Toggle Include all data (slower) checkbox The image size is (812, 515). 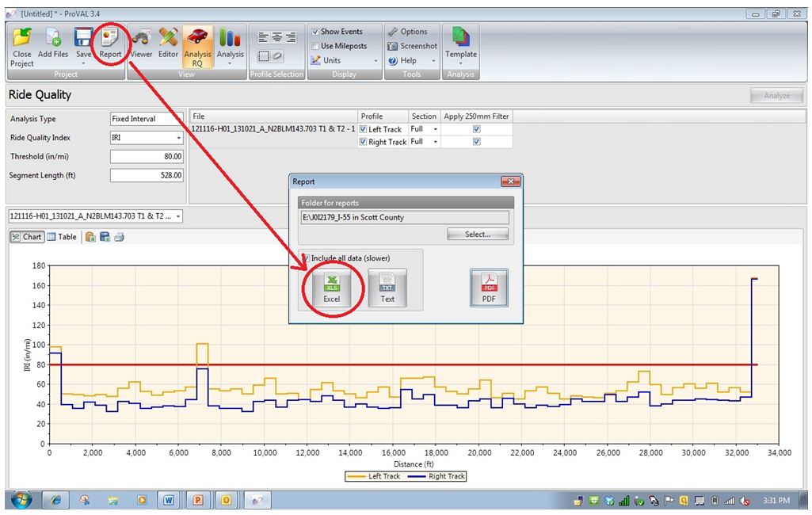[x=306, y=258]
